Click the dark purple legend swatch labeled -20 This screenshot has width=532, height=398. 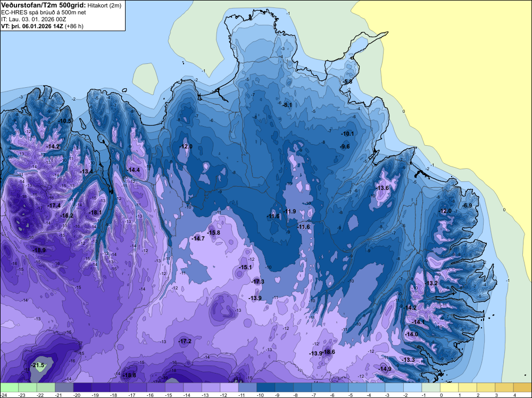coord(82,387)
